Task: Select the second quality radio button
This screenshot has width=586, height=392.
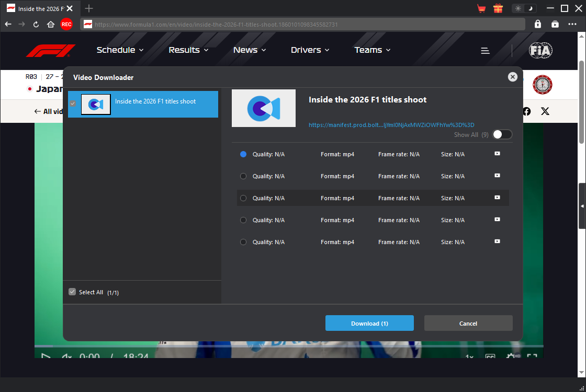Action: [243, 176]
